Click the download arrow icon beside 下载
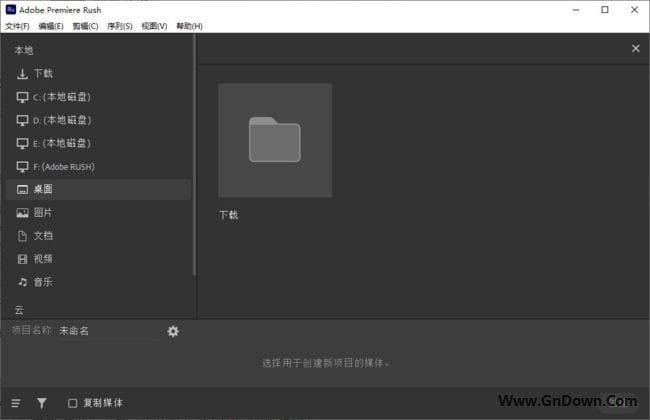This screenshot has width=650, height=420. [x=22, y=74]
